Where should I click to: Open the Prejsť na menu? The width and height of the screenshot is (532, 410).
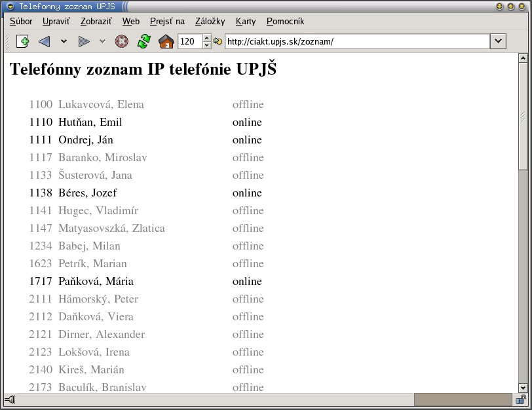pyautogui.click(x=167, y=22)
